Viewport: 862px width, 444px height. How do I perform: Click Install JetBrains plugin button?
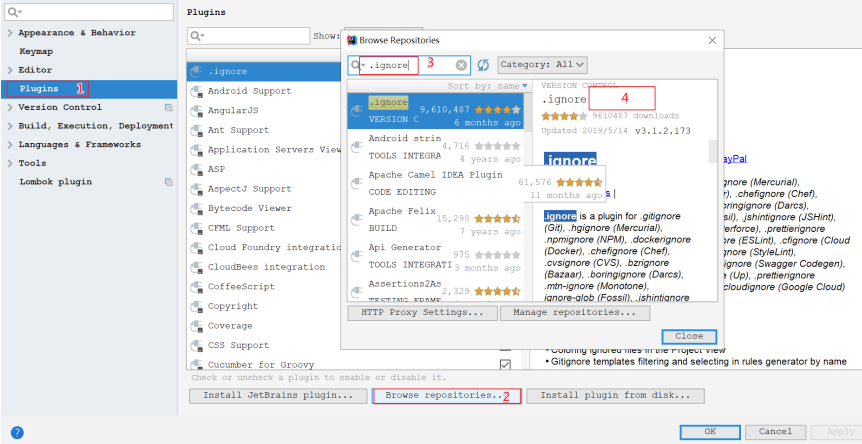[x=278, y=396]
